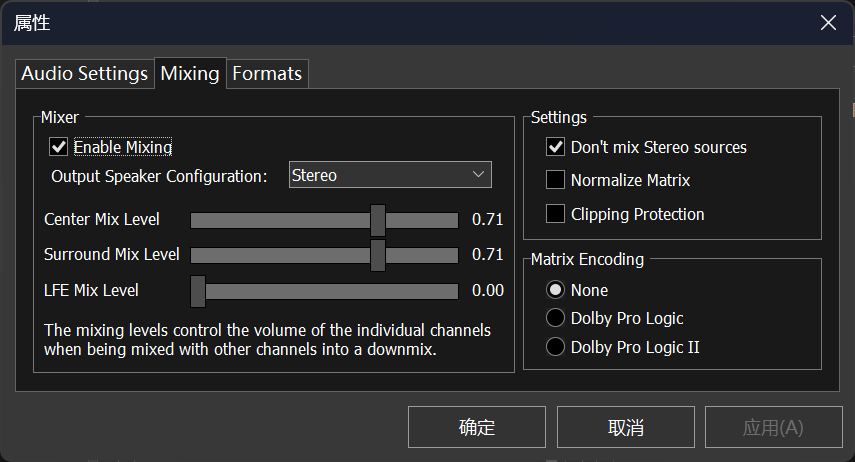
Task: Choose the Dolby Pro Logic radio option
Action: (556, 318)
